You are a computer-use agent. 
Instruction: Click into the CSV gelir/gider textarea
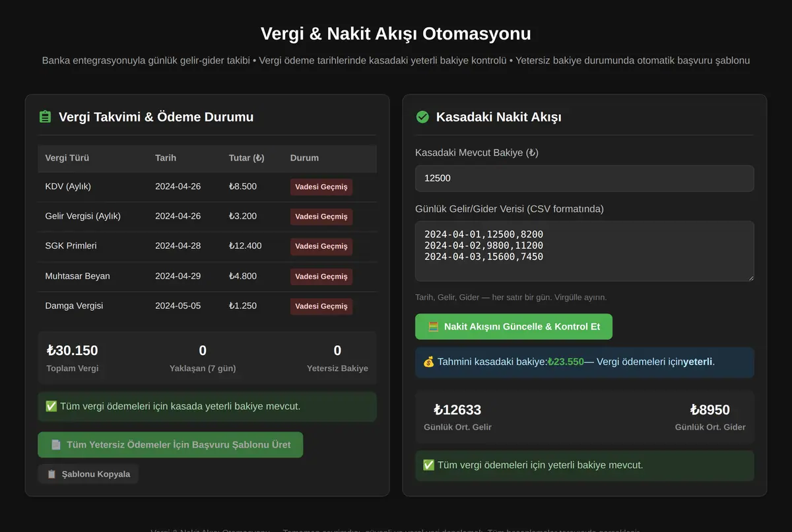584,251
